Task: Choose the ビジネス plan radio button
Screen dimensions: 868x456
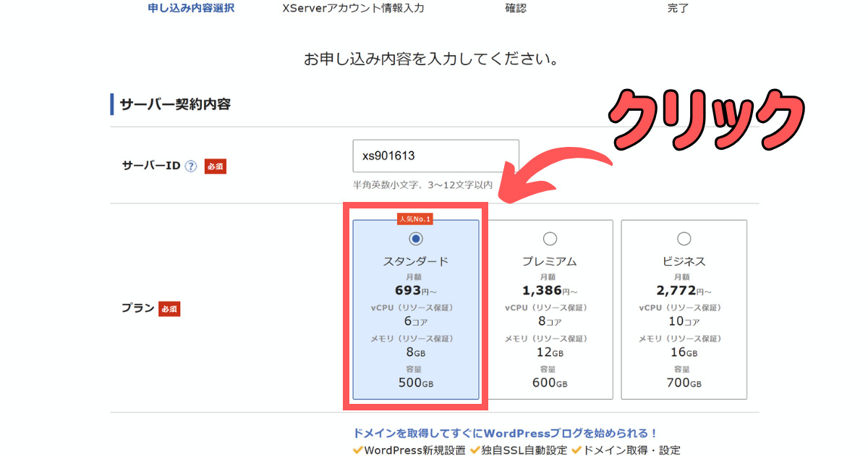Action: click(x=684, y=239)
